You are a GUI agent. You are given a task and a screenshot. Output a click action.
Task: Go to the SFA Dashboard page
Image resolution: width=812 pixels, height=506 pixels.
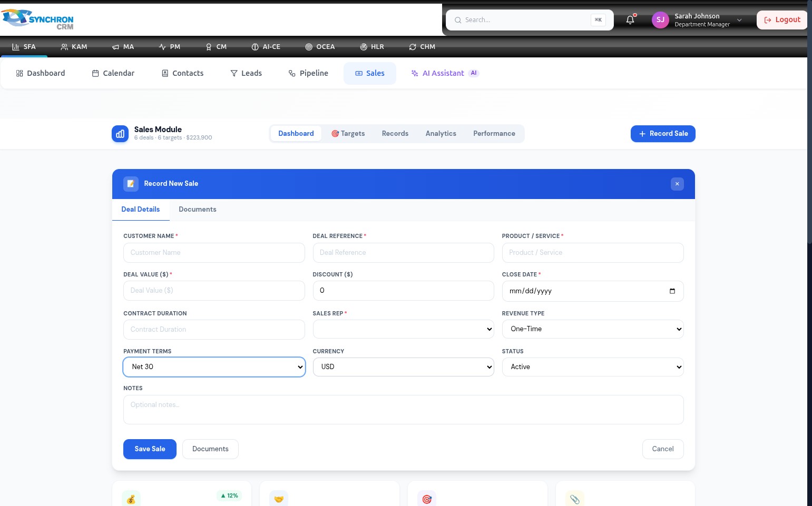click(41, 73)
